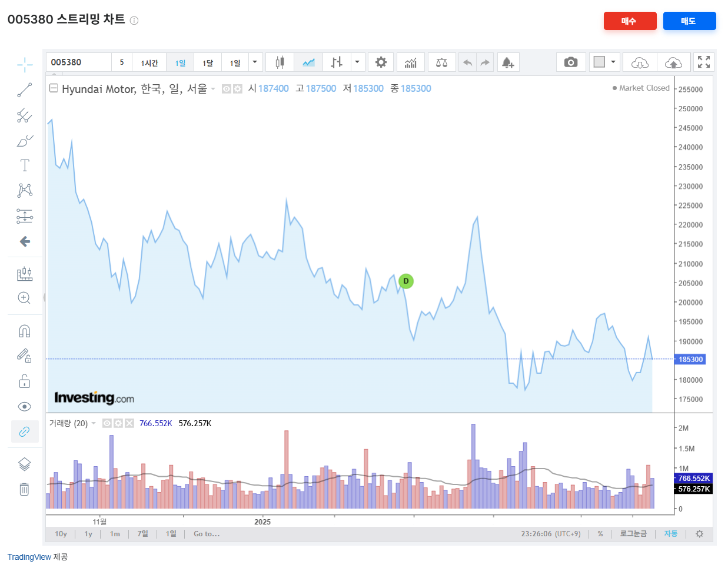
Task: Click the 185300 price label on axis
Action: pos(690,359)
